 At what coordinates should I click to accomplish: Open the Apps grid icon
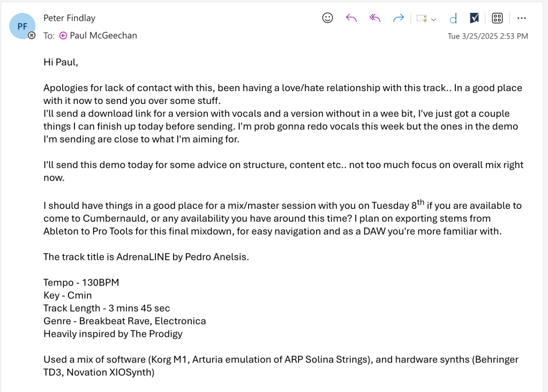tap(497, 18)
